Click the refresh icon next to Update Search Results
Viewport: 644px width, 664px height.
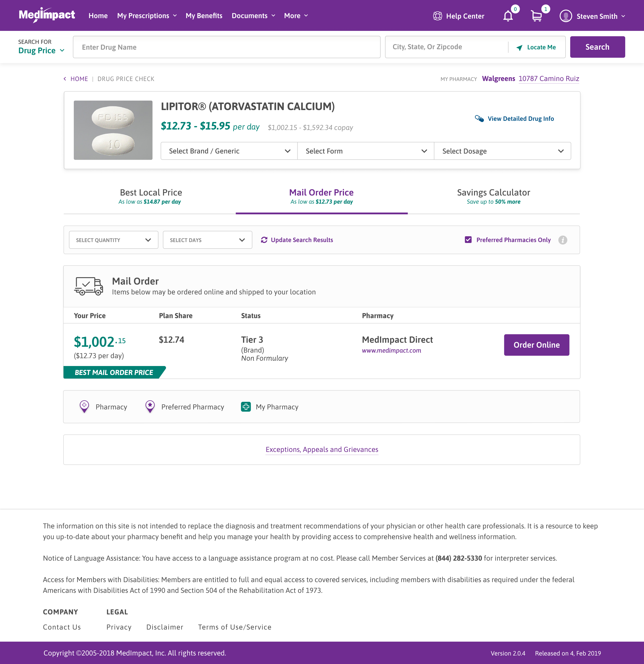(264, 240)
